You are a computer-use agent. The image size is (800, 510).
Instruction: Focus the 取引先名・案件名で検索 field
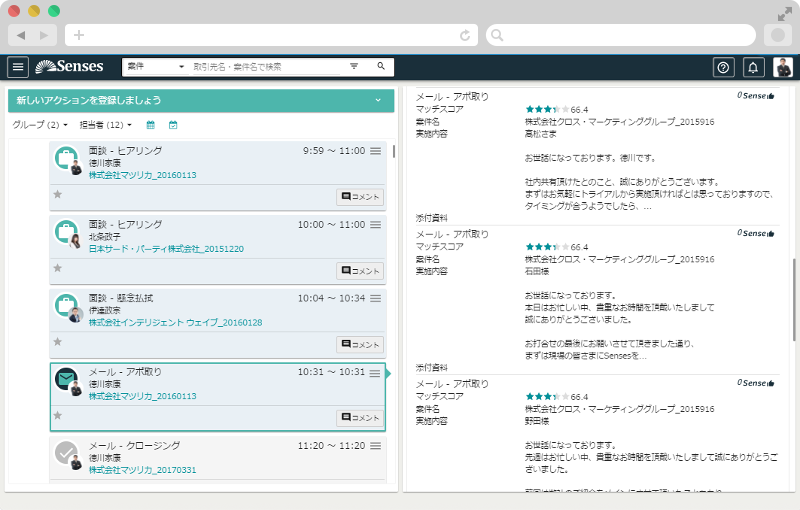pos(266,67)
